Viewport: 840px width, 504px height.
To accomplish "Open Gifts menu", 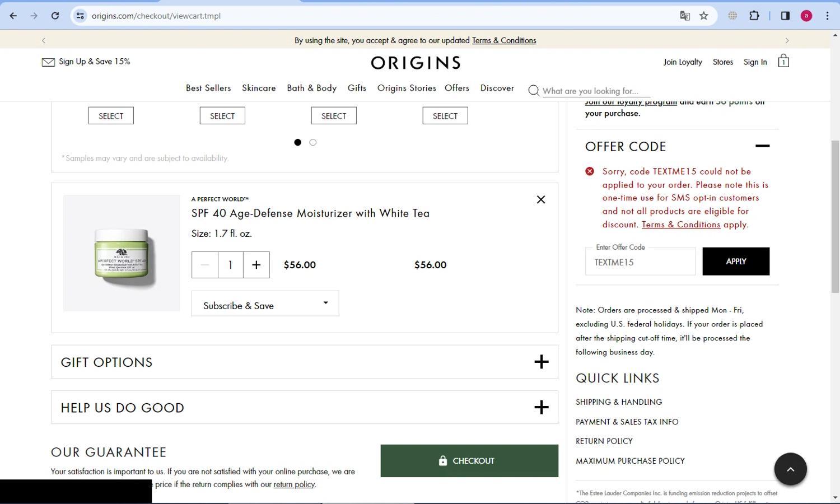I will [x=357, y=88].
